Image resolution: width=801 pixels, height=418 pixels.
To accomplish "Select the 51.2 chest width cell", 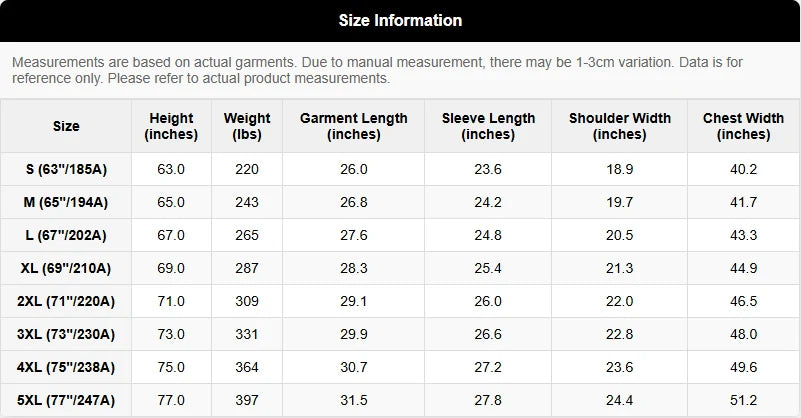I will tap(743, 400).
